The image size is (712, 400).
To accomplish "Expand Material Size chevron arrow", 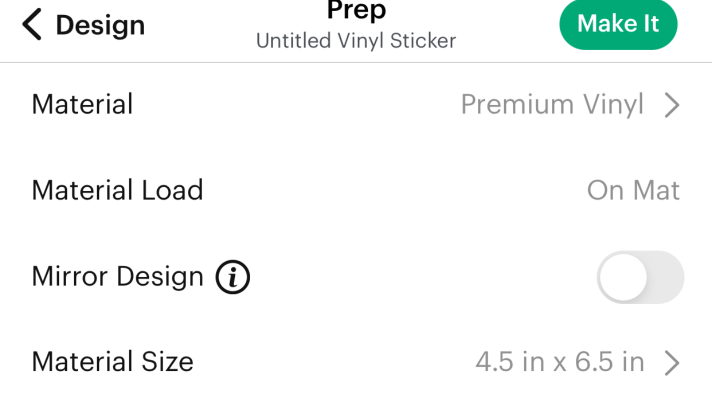I will pyautogui.click(x=672, y=363).
